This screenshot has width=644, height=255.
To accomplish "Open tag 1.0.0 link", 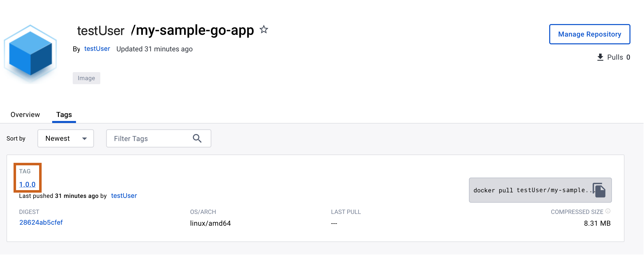I will (27, 185).
